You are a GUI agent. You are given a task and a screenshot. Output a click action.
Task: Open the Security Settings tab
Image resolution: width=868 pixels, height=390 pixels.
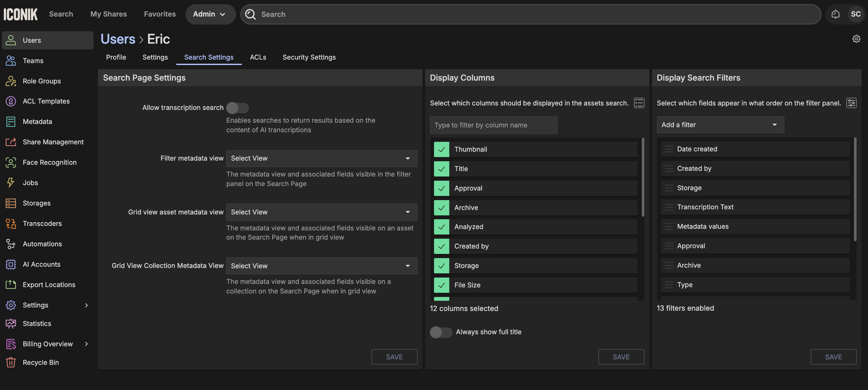click(x=309, y=57)
